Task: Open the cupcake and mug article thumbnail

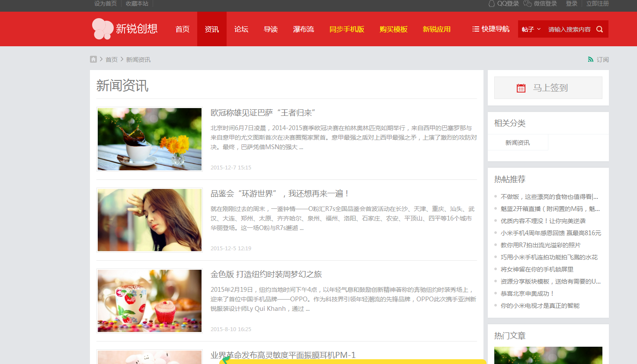Action: tap(150, 301)
